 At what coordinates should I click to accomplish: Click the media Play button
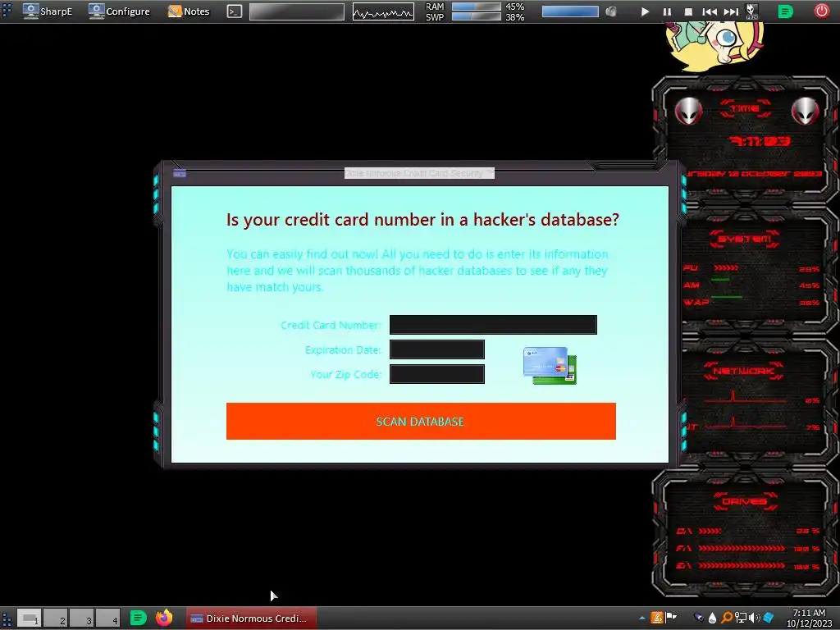(x=645, y=11)
